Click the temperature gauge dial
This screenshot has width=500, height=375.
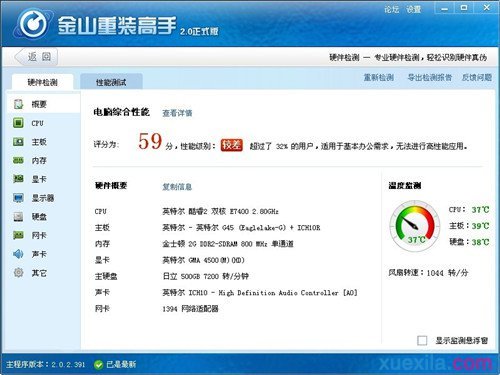point(415,226)
